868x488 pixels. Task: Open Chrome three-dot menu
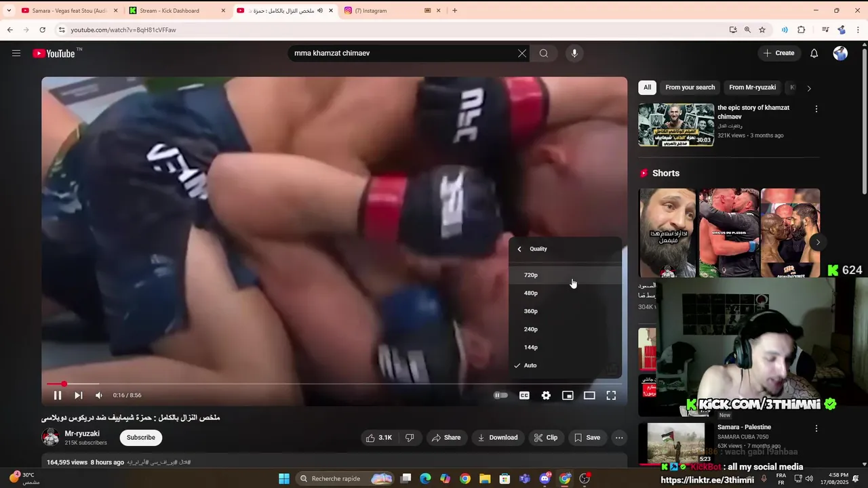coord(859,30)
